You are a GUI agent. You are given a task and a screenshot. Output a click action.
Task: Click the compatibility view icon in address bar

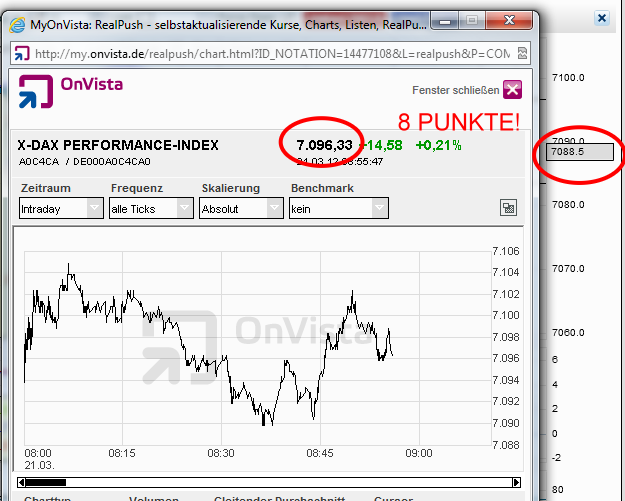(522, 53)
